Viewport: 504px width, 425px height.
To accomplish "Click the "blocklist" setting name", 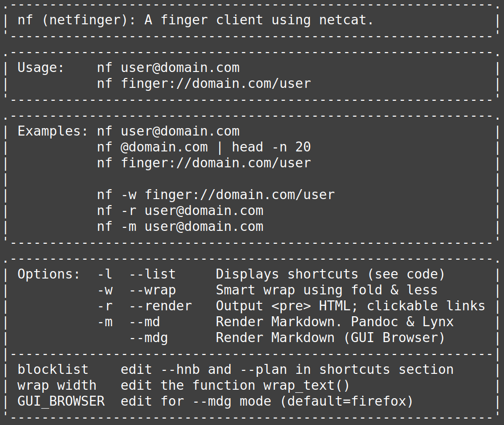I will [53, 369].
